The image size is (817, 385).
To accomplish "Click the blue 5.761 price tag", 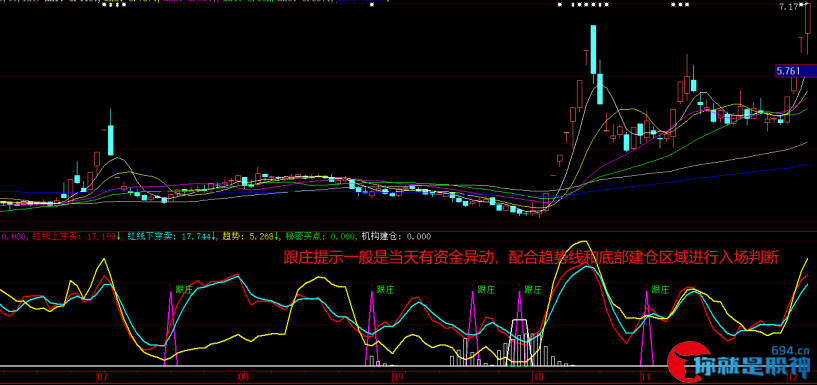I will (x=795, y=71).
